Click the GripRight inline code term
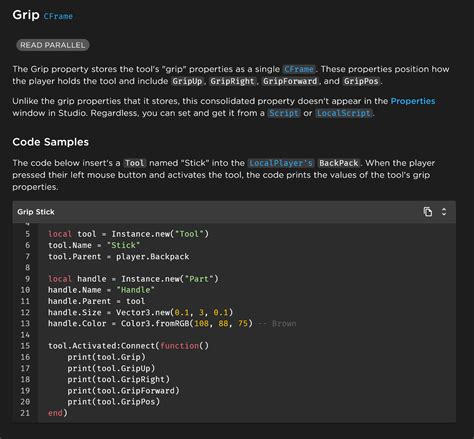Screen dimensions: 474x439 (x=232, y=81)
